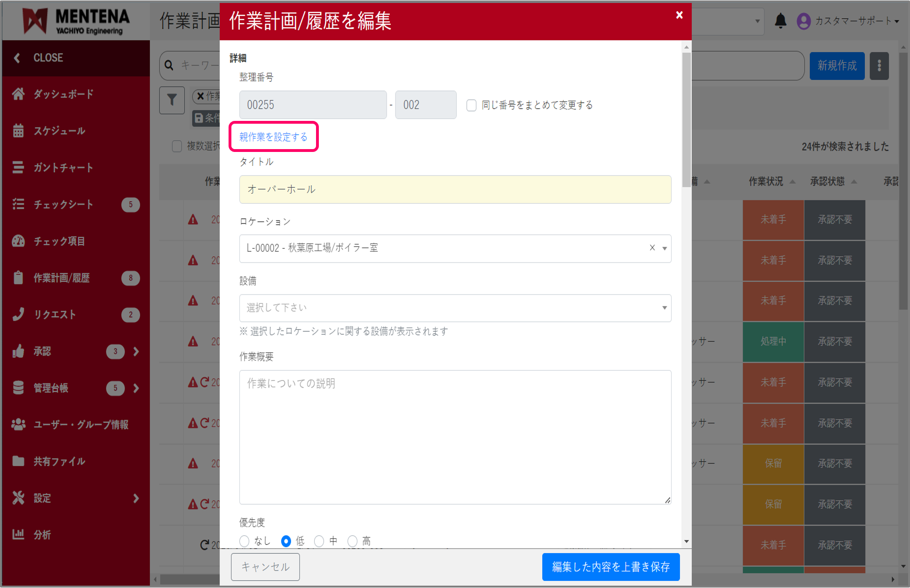Click the notification bell icon

click(780, 21)
